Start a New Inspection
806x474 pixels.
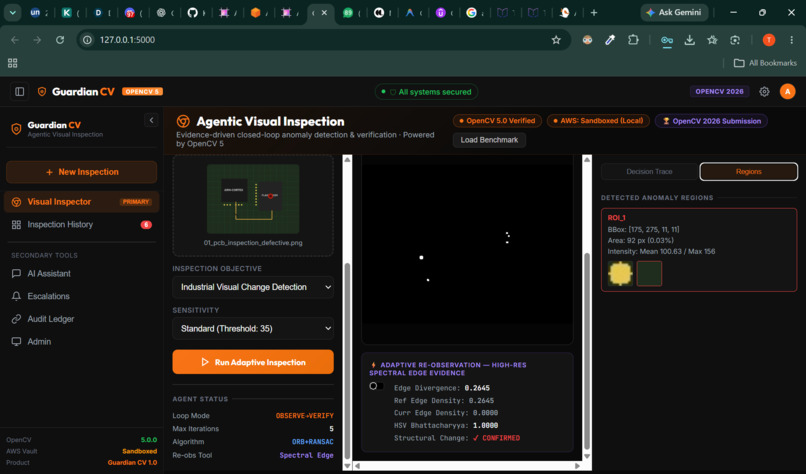click(81, 172)
